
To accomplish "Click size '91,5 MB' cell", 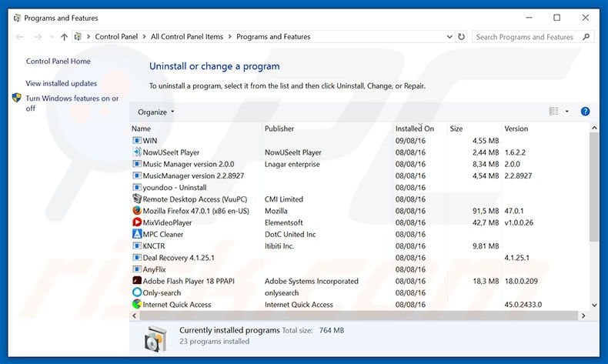I will (x=486, y=211).
